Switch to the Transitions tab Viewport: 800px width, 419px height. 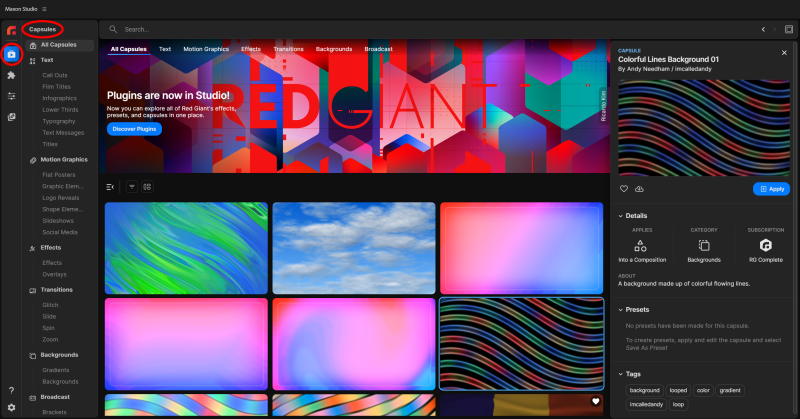[x=288, y=49]
